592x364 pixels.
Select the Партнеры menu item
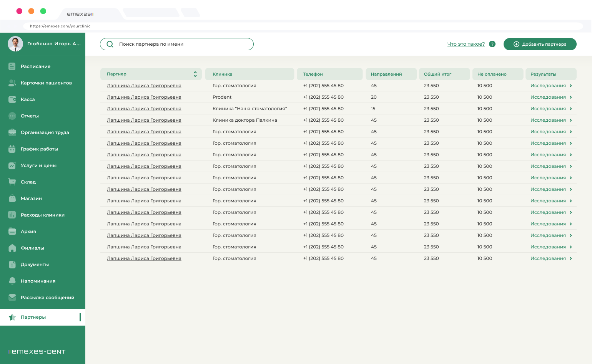click(43, 317)
